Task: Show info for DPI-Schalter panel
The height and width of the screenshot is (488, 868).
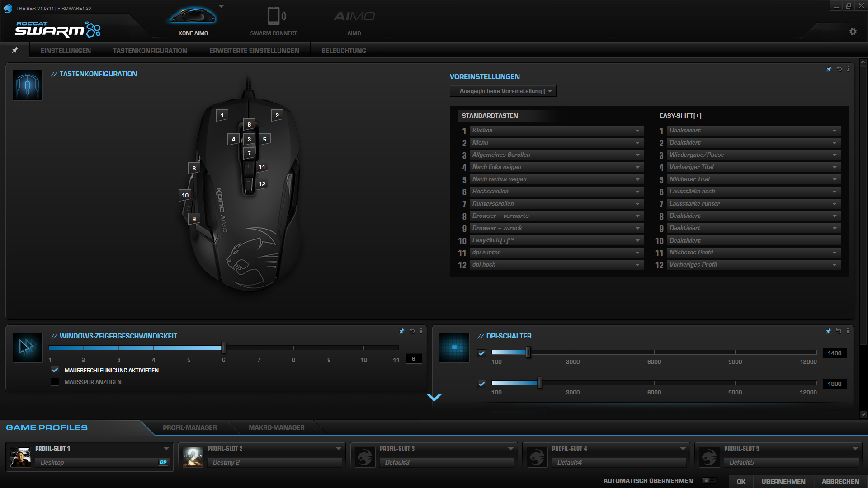Action: pos(848,331)
